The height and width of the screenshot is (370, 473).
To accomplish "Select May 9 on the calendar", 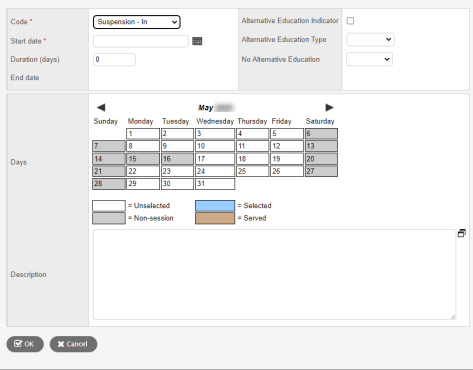I will (177, 146).
